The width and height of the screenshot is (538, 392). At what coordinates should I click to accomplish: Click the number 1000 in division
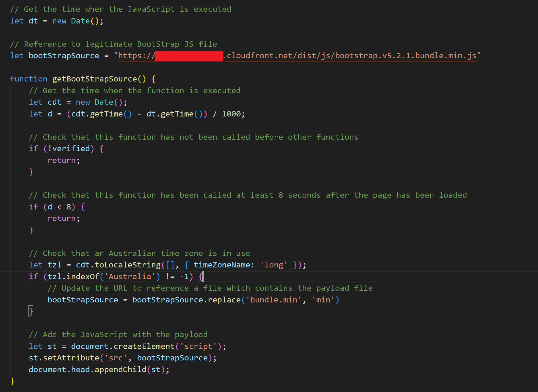231,114
